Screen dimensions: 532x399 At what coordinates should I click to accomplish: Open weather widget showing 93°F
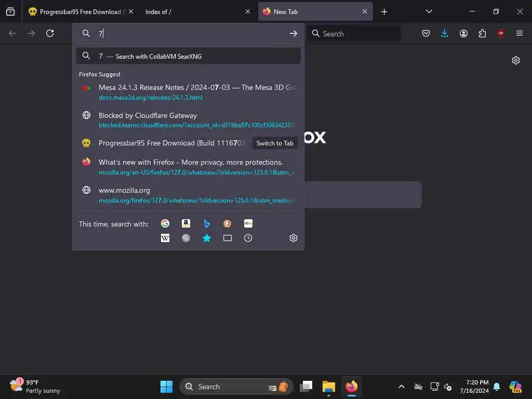click(x=35, y=387)
